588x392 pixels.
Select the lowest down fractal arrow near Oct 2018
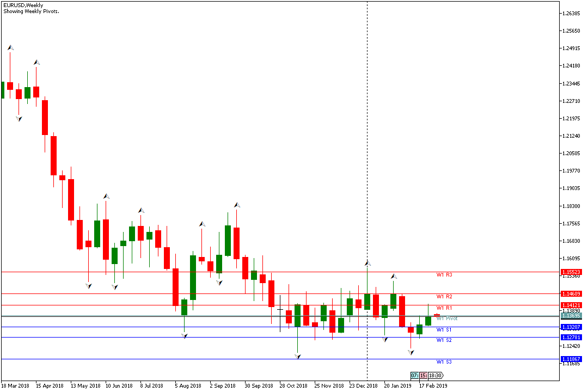click(x=298, y=357)
